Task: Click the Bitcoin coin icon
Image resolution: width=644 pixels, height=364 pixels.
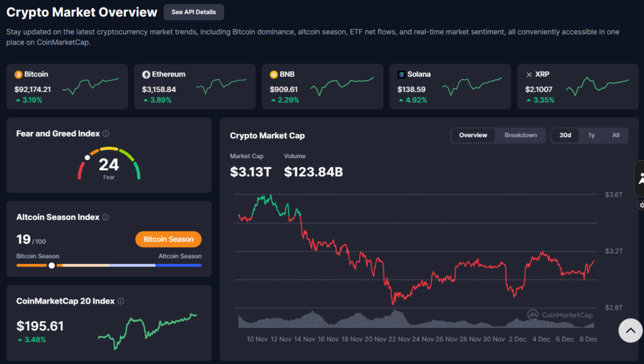Action: [x=18, y=74]
